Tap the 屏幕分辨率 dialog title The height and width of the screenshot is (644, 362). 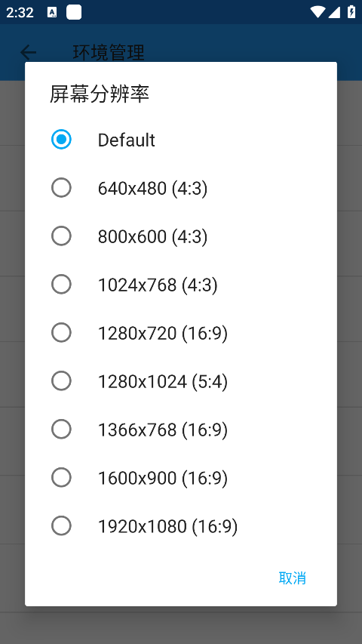coord(100,94)
